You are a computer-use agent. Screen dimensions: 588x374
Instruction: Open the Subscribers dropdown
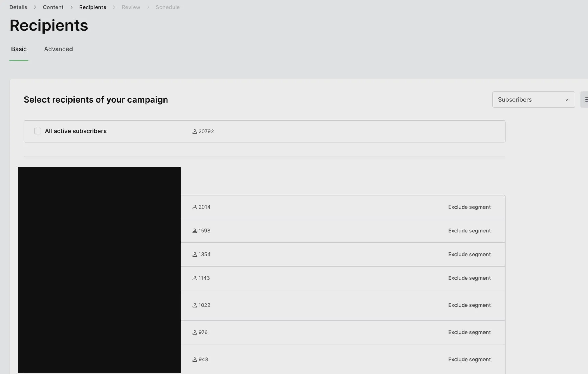pyautogui.click(x=533, y=99)
